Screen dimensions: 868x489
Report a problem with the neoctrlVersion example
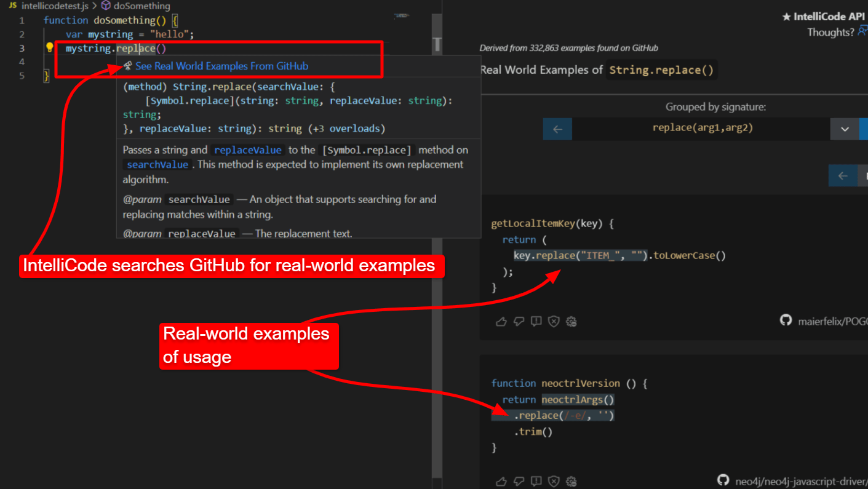[x=536, y=481]
